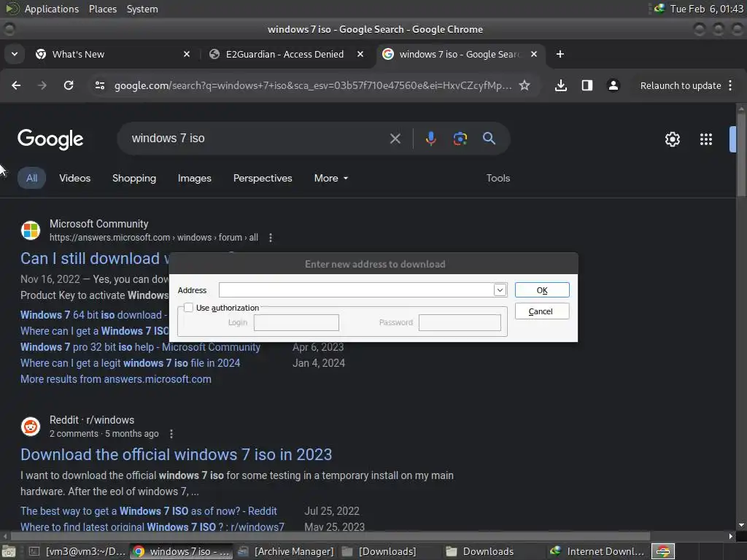Switch to the vm3 terminal taskbar item
The image size is (747, 560).
tap(78, 551)
